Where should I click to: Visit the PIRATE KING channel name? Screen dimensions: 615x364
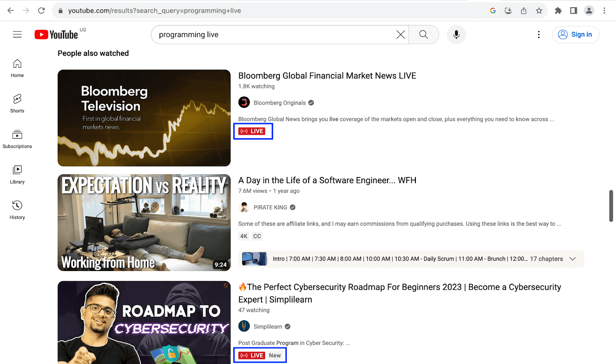270,207
